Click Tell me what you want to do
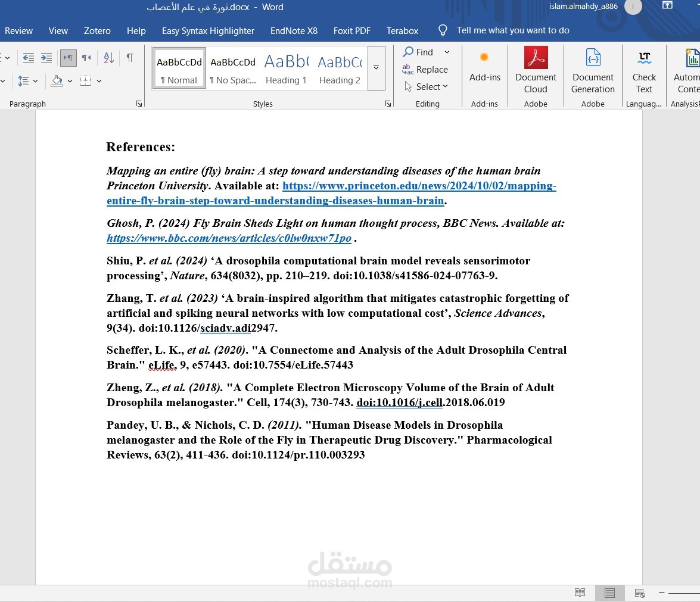Viewport: 700px width, 602px height. 513,30
